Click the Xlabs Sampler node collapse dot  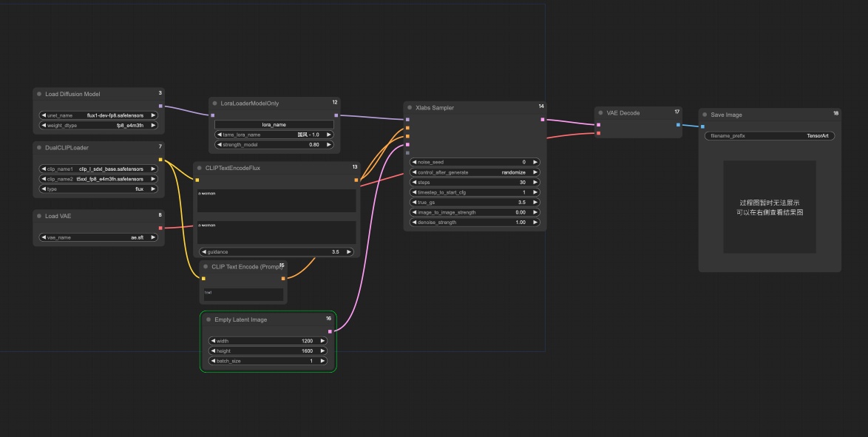pyautogui.click(x=409, y=108)
